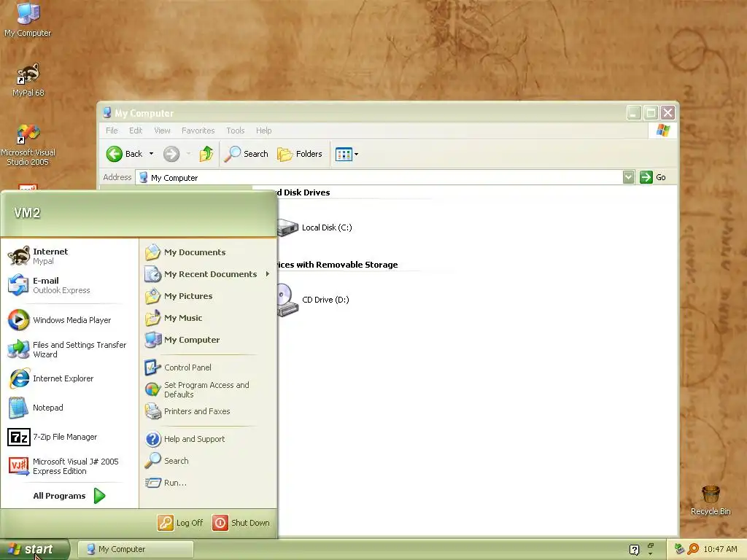The image size is (747, 560).
Task: Click Back button in explorer toolbar
Action: pos(125,154)
